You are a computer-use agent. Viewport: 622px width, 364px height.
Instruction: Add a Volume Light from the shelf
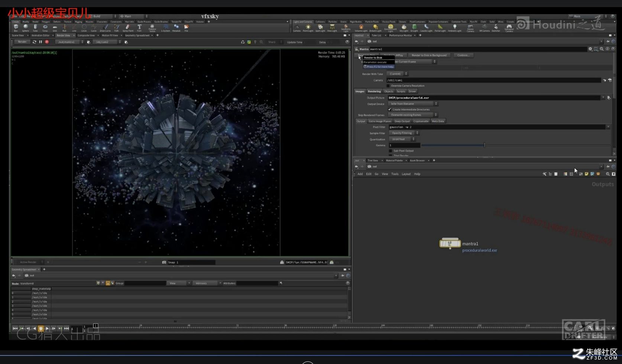(361, 28)
